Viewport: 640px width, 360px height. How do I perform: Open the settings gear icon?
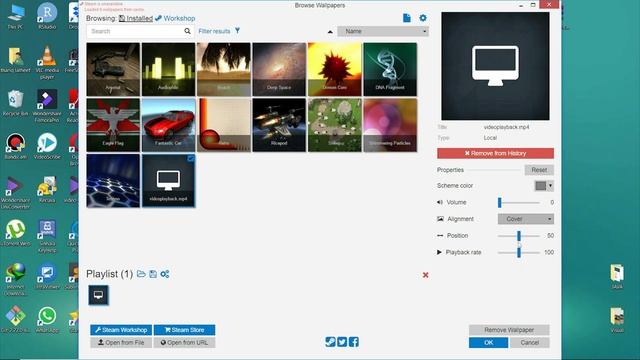pyautogui.click(x=423, y=18)
